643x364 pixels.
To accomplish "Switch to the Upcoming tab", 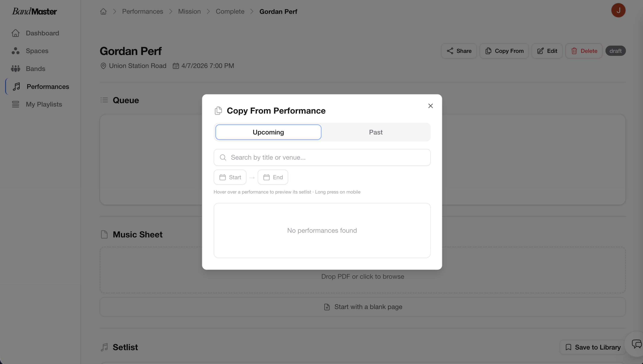I will click(x=268, y=132).
